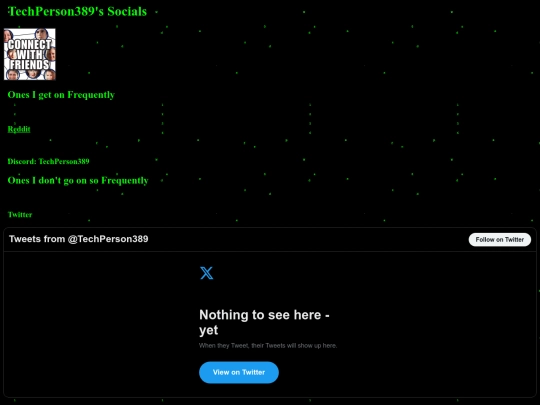Click the @TechPerson389 handle in timeline header
Image resolution: width=540 pixels, height=405 pixels.
pyautogui.click(x=108, y=239)
